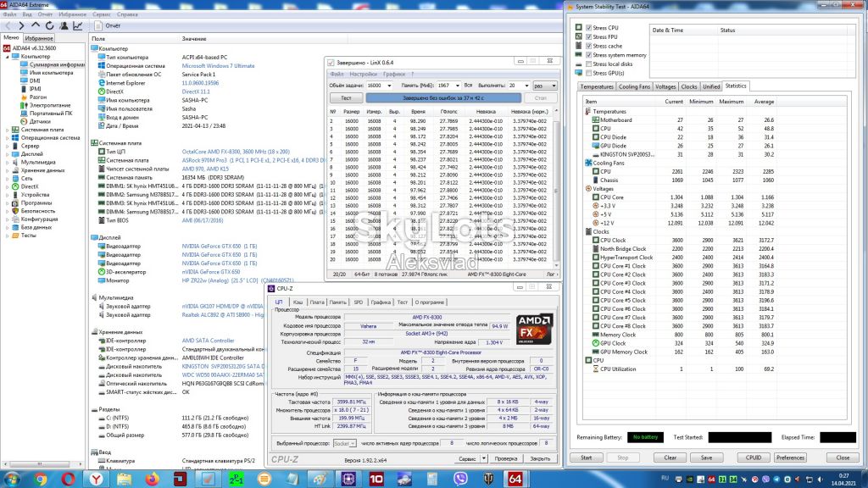This screenshot has width=868, height=488.
Task: Open SPD tab in CPU-Z
Action: (x=359, y=302)
